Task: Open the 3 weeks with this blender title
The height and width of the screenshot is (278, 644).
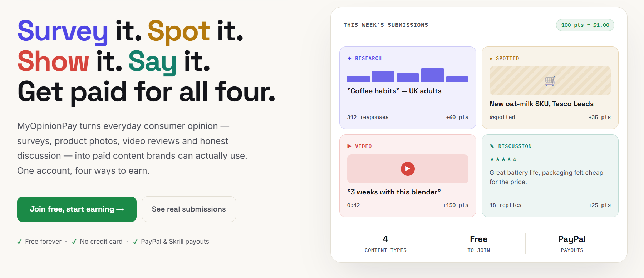Action: click(x=394, y=192)
